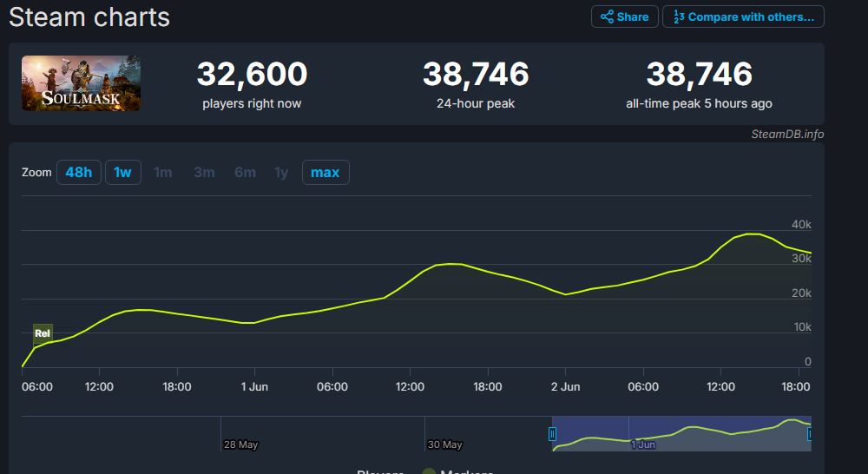Set chart zoom to 1w
This screenshot has width=868, height=474.
coord(122,172)
